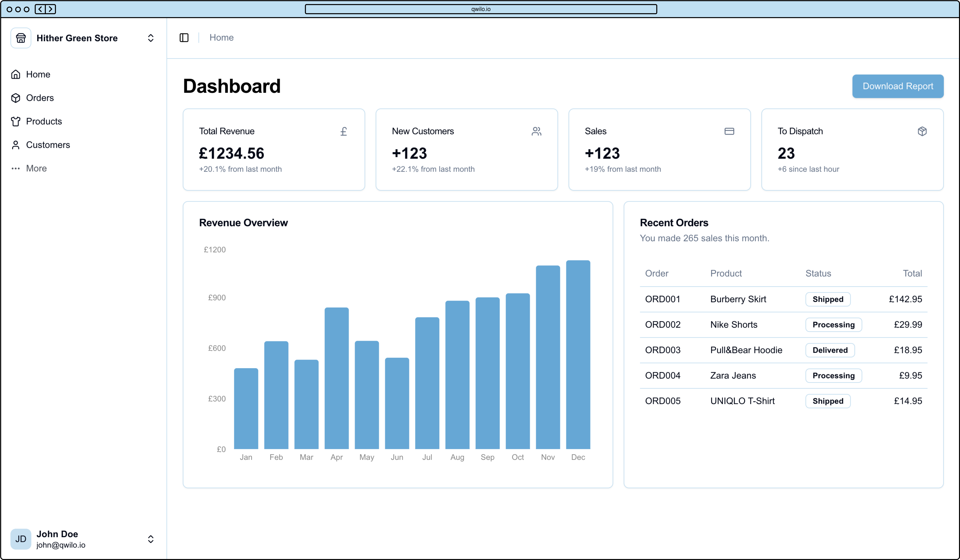Viewport: 960px width, 560px height.
Task: Click the JD user avatar
Action: [x=21, y=539]
